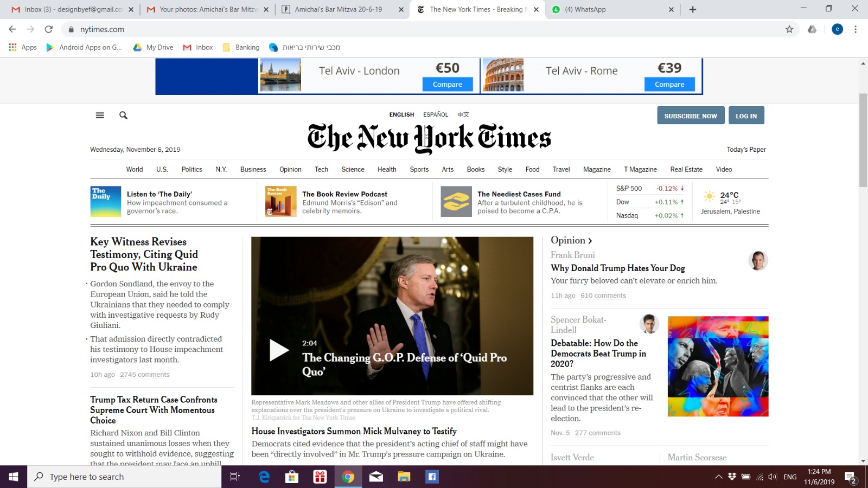This screenshot has height=488, width=868.
Task: Click the page vertical scrollbar thumb
Action: point(863,141)
